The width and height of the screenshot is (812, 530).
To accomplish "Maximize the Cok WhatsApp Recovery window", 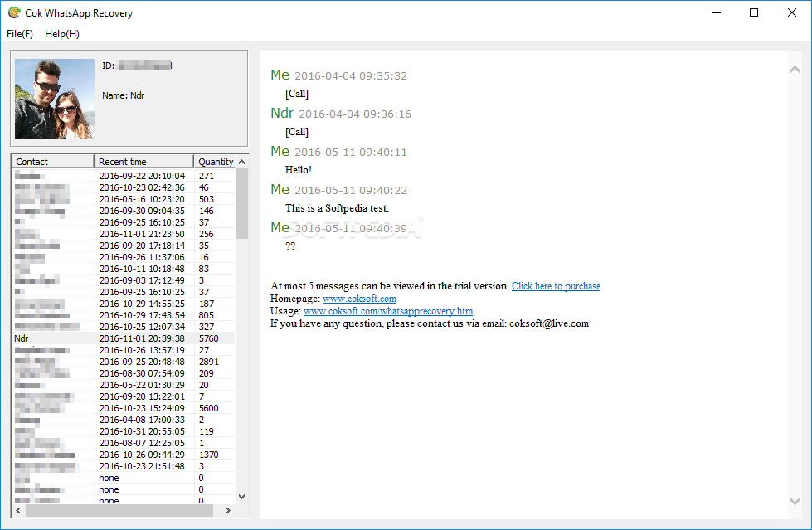I will 754,12.
